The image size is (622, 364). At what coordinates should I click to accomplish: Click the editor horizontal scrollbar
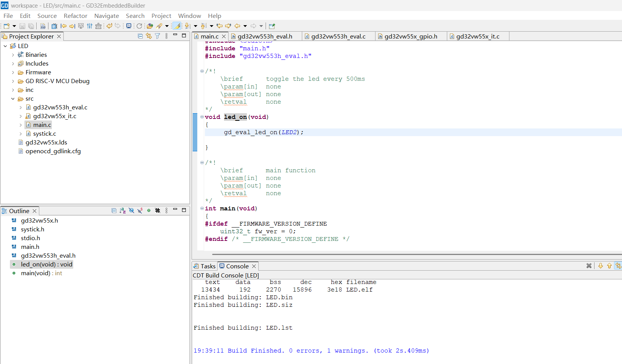416,254
